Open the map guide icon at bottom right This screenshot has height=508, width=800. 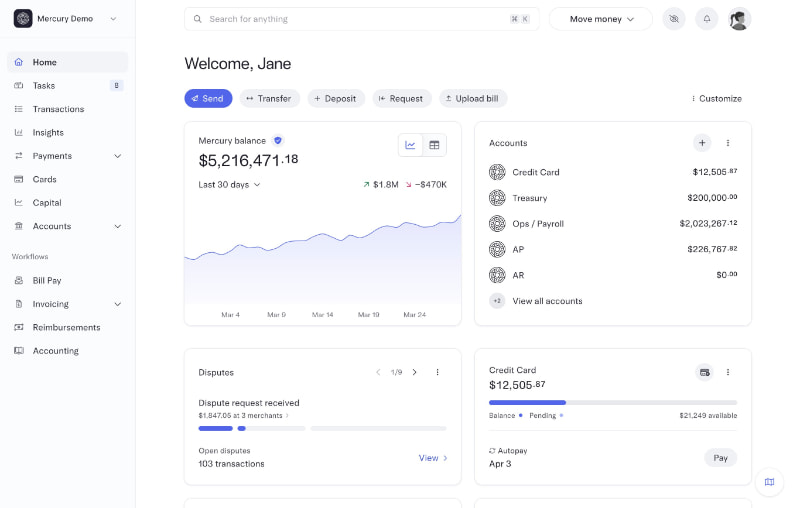[769, 482]
